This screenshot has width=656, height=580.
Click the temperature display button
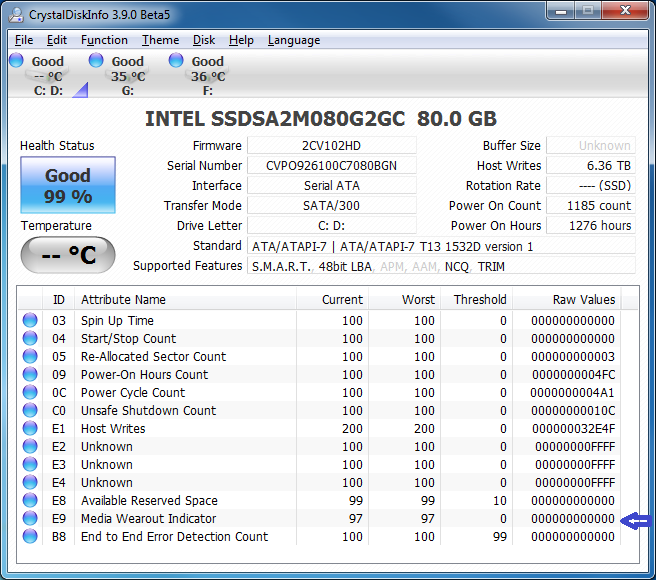[x=68, y=255]
